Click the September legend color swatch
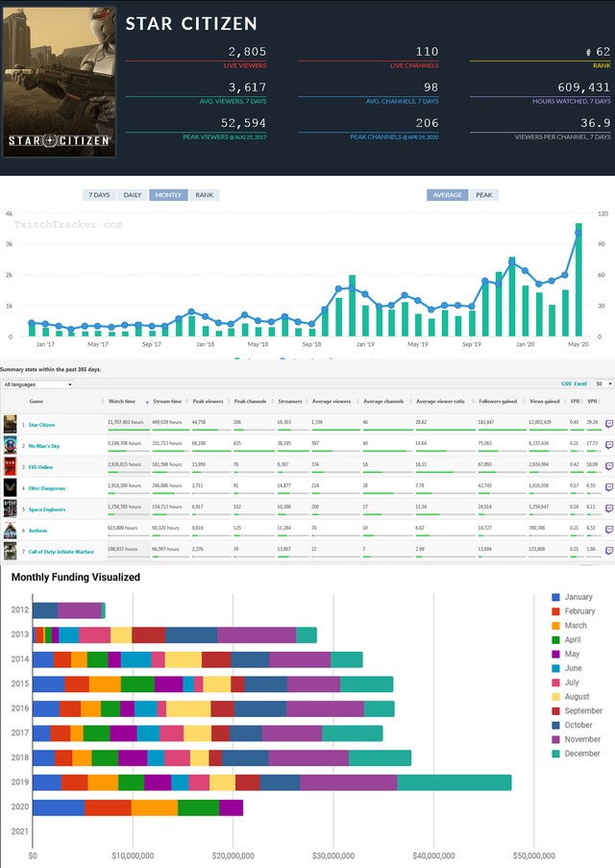This screenshot has height=868, width=615. click(x=555, y=710)
